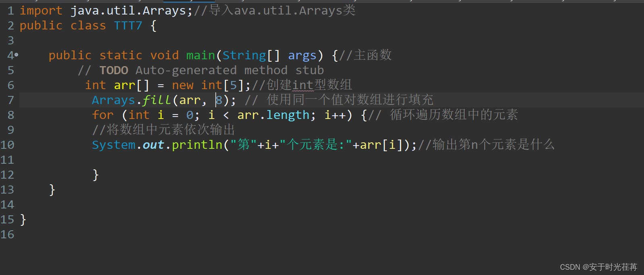Click line number 7 of the highlighted line
Image resolution: width=644 pixels, height=275 pixels.
(x=10, y=100)
